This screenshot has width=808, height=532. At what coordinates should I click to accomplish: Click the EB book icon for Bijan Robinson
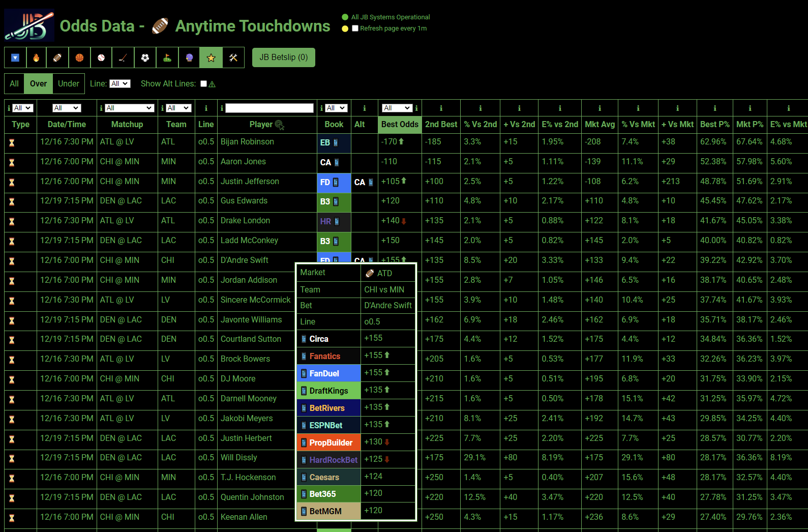tap(329, 143)
